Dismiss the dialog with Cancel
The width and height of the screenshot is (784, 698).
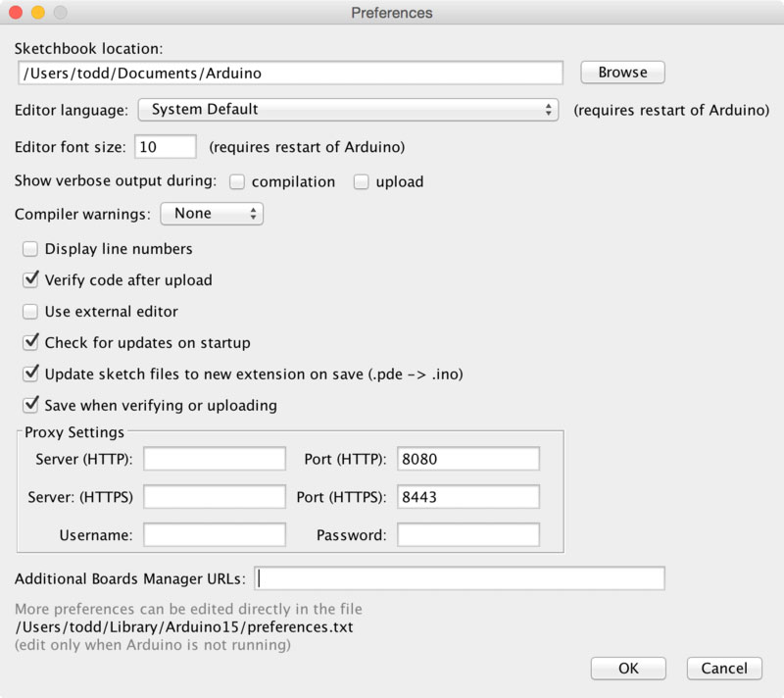pos(724,669)
